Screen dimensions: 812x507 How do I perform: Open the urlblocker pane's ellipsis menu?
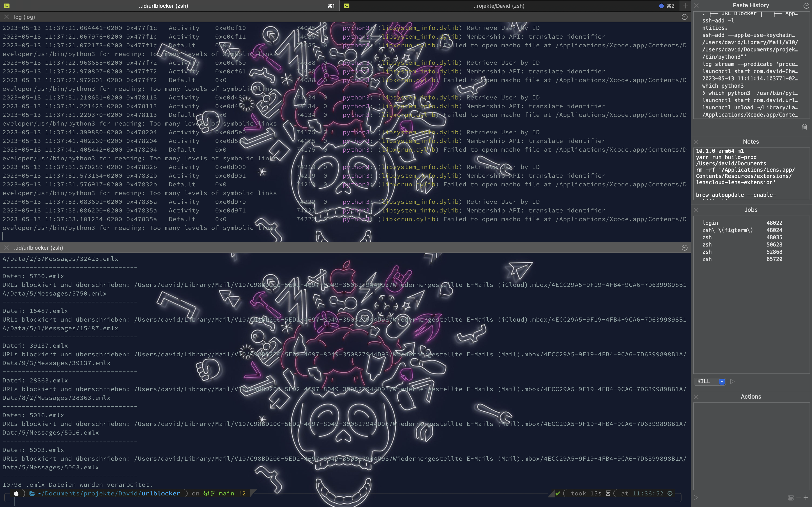[684, 248]
